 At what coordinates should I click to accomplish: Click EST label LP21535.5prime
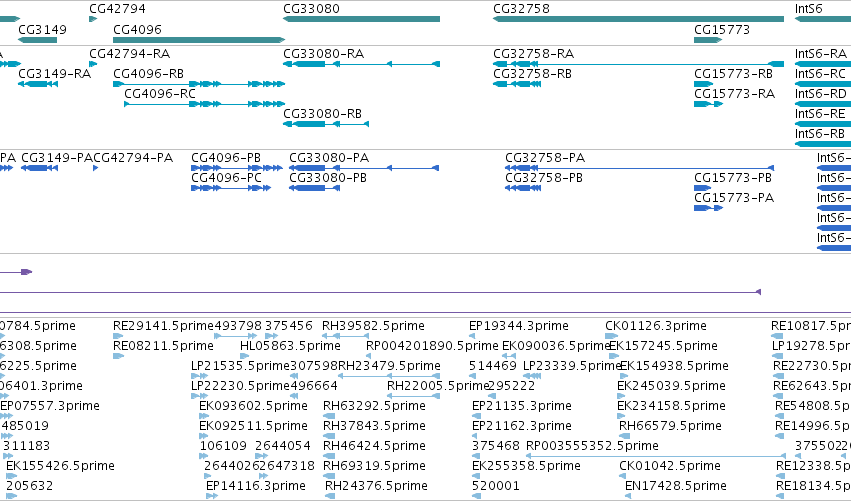click(x=240, y=366)
